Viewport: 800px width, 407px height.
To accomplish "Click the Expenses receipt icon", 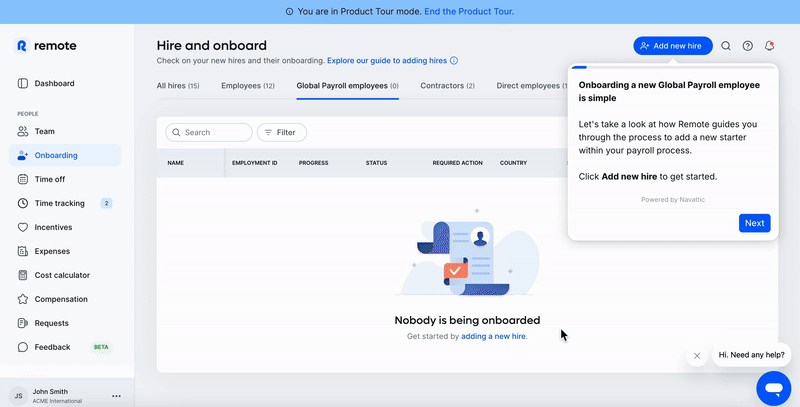I will point(22,251).
